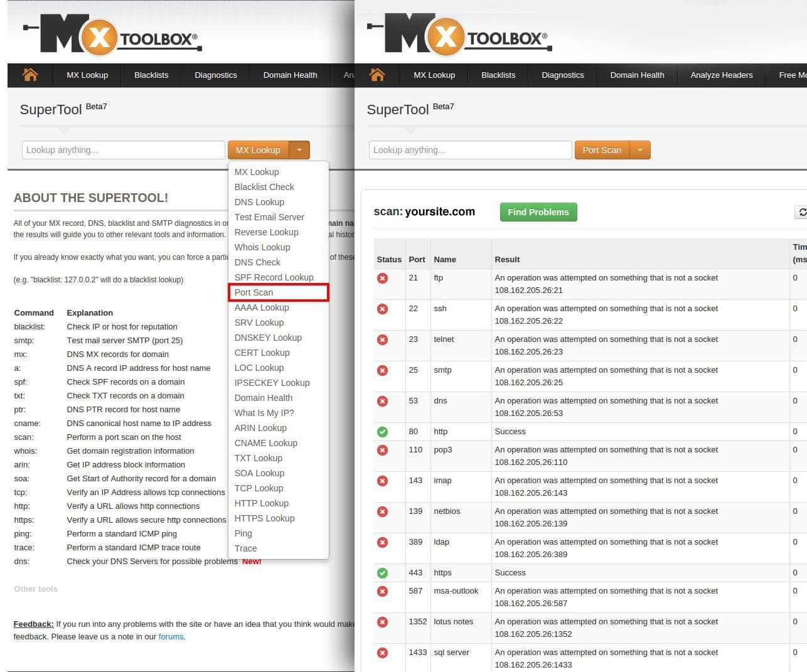Screen dimensions: 807x672
Task: Open dropdown arrow next to Port Scan button
Action: click(640, 150)
